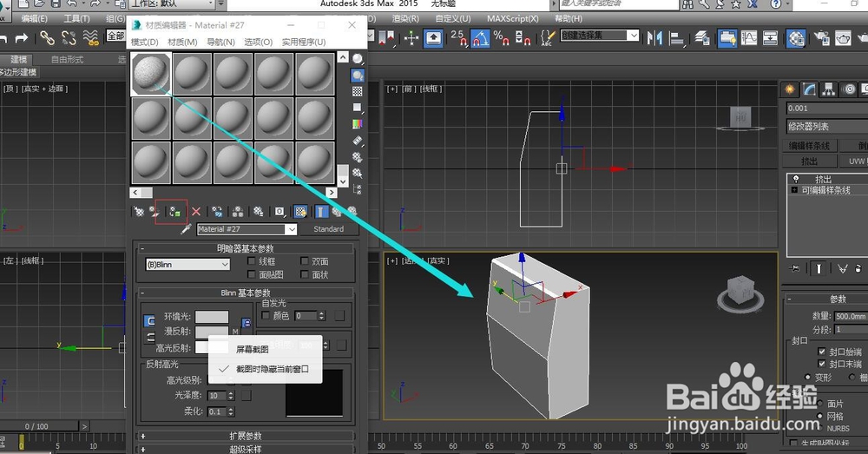Image resolution: width=868 pixels, height=454 pixels.
Task: Click Make Material Copy icon
Action: point(217,212)
